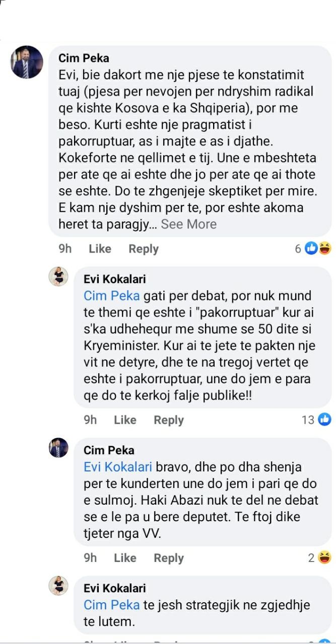The image size is (336, 644).
Task: Reply to Cim Peka's Haki Abazi comment
Action: click(x=169, y=558)
